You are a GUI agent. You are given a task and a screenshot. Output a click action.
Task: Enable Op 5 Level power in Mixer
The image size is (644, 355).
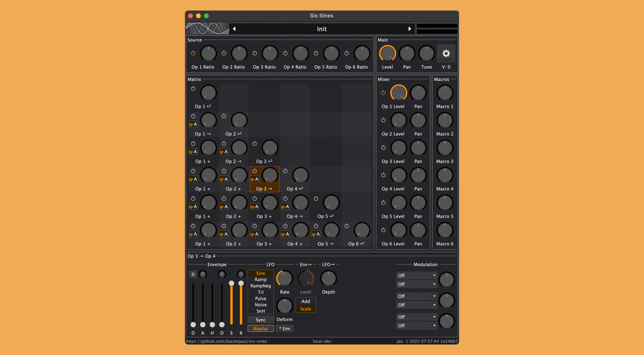click(x=383, y=203)
